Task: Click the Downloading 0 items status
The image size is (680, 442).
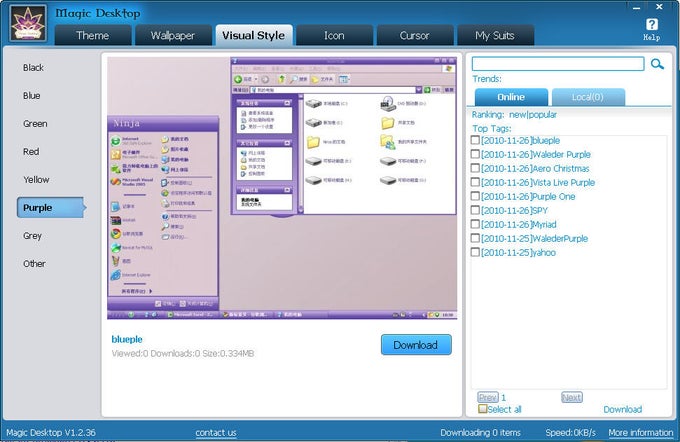Action: 480,432
